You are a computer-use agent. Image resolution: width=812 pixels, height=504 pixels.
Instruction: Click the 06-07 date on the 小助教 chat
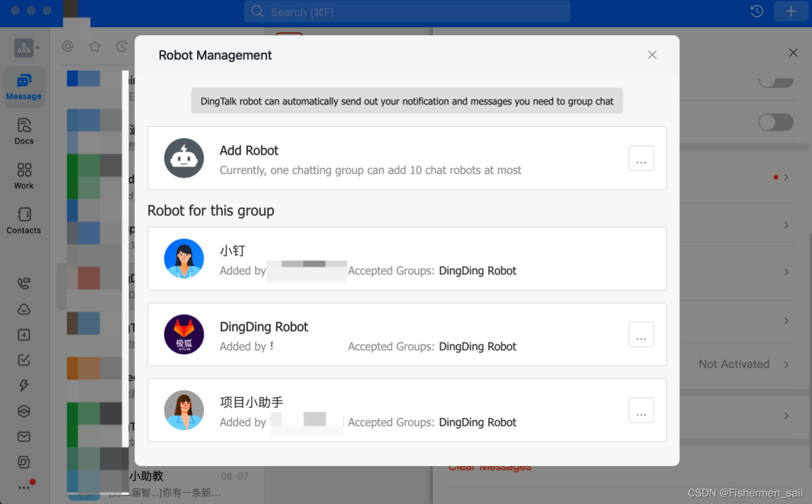(234, 476)
